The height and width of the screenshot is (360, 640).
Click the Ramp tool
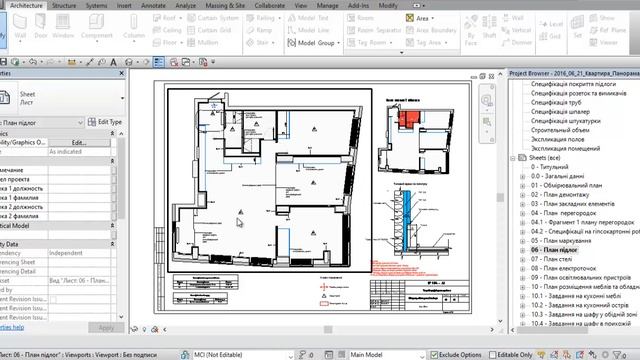(x=259, y=30)
